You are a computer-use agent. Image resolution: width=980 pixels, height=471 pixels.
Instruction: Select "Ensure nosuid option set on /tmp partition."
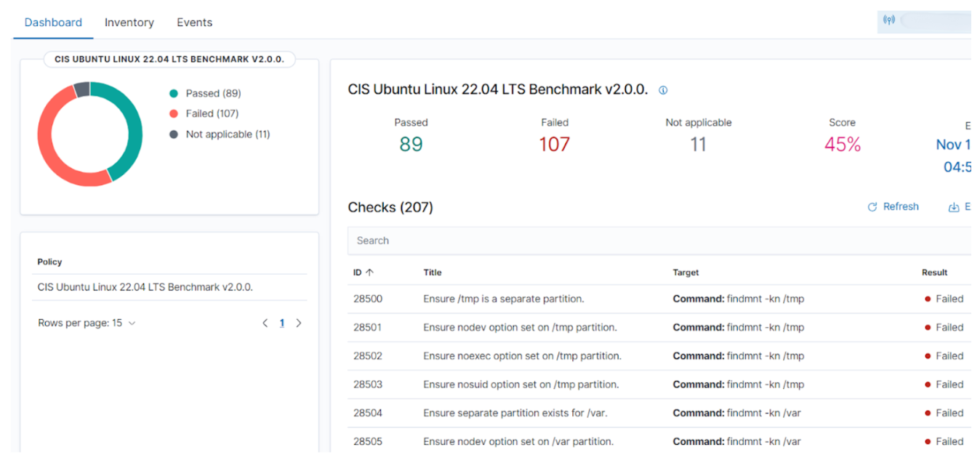(521, 385)
